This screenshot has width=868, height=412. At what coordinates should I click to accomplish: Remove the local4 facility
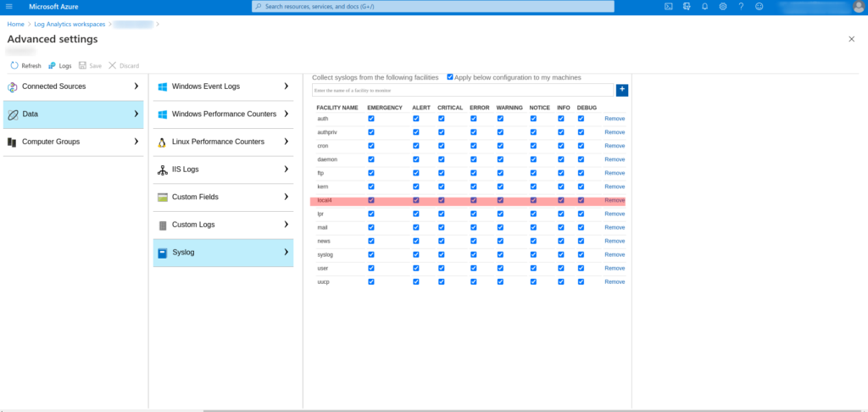coord(615,200)
